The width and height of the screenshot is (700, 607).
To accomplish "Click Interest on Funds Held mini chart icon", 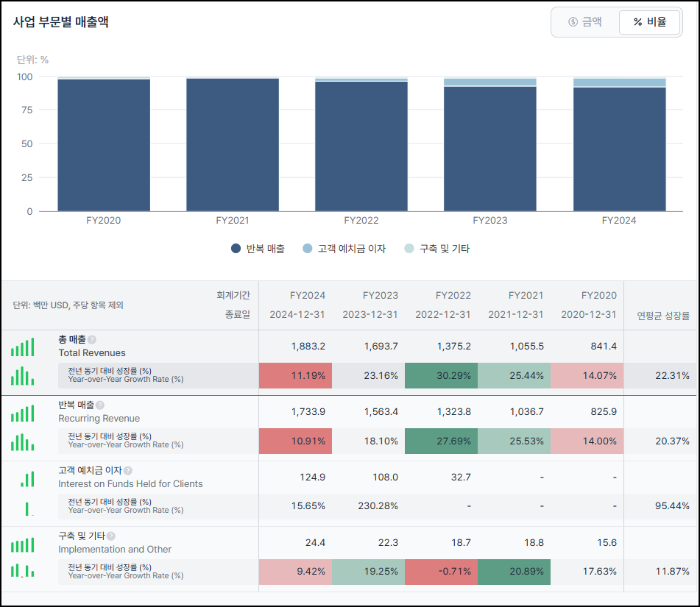I will (27, 479).
